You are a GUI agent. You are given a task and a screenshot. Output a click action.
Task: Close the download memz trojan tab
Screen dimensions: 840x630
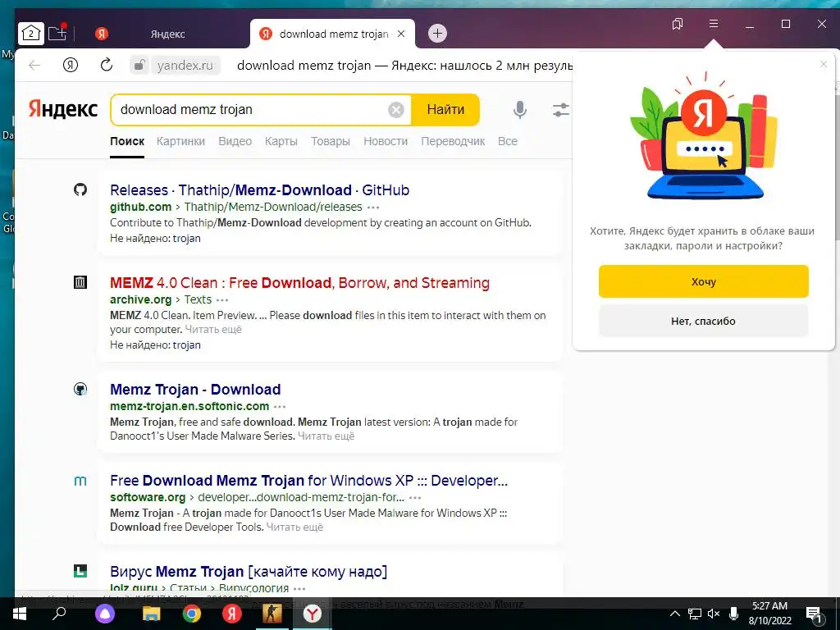(x=401, y=34)
